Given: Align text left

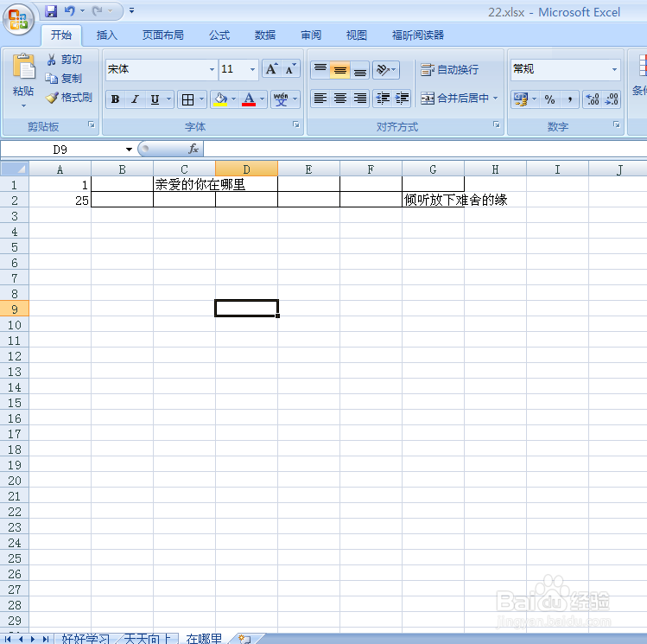Looking at the screenshot, I should tap(320, 99).
